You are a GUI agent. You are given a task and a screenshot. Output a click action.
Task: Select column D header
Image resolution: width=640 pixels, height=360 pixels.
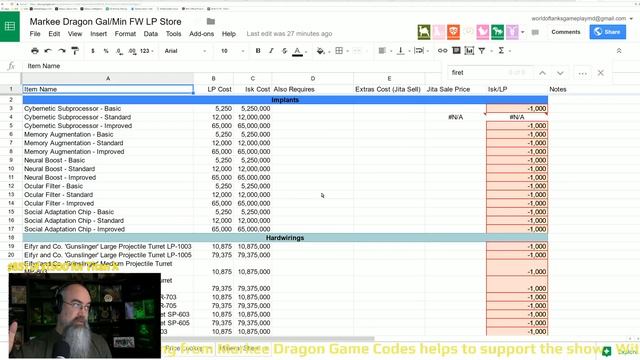(x=313, y=78)
